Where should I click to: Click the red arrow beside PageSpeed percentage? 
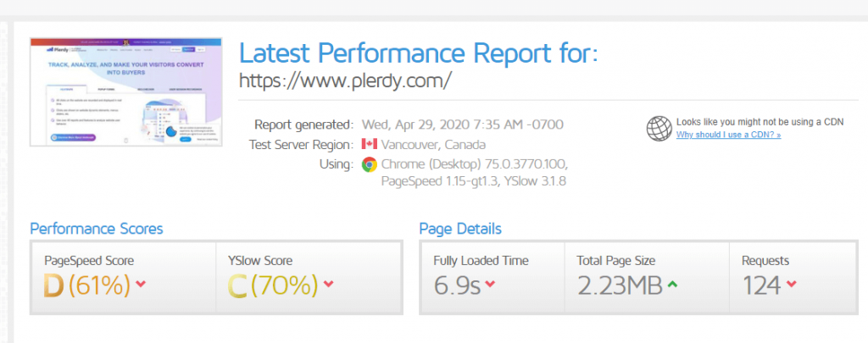pyautogui.click(x=141, y=284)
